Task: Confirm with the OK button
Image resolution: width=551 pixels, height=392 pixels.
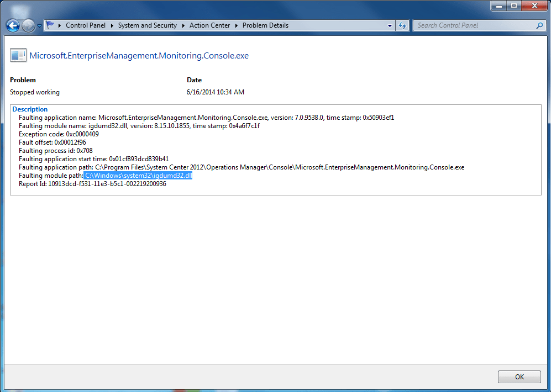Action: point(519,377)
